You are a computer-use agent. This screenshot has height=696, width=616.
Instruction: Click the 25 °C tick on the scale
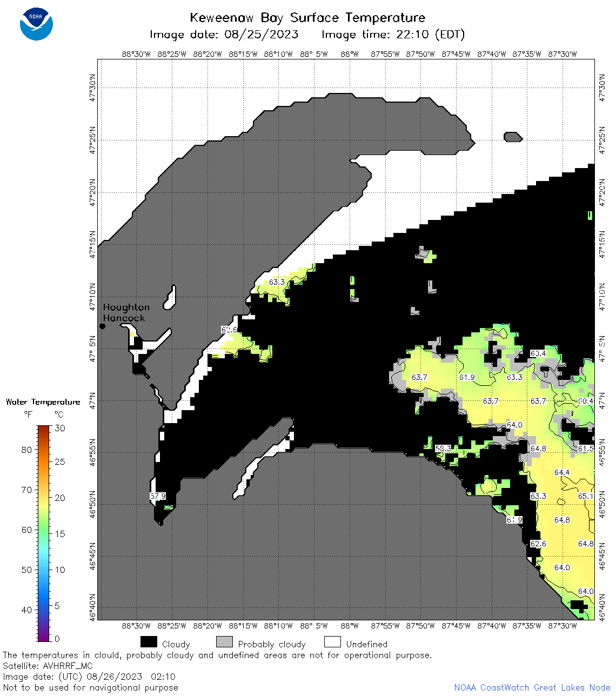[x=60, y=462]
